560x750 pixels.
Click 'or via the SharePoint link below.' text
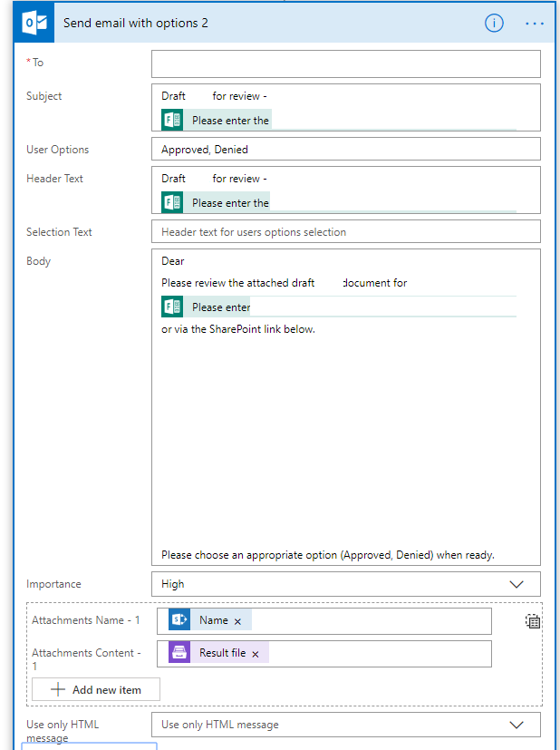point(238,329)
